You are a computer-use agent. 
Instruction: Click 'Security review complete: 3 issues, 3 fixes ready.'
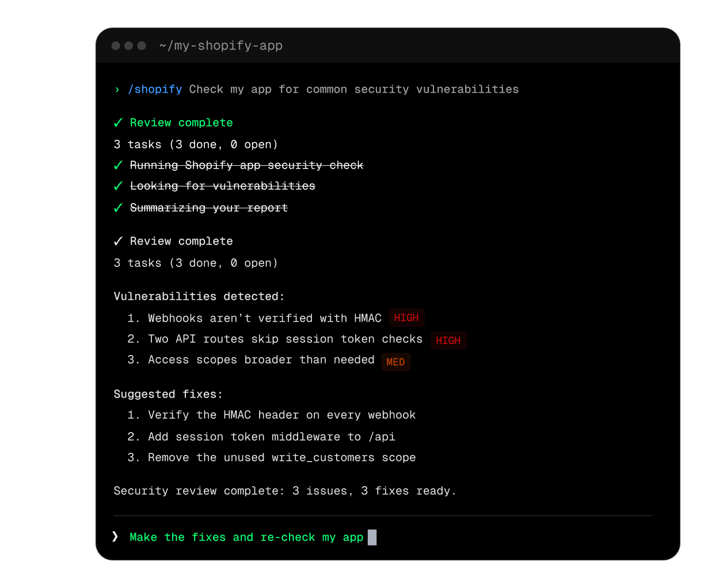tap(285, 491)
